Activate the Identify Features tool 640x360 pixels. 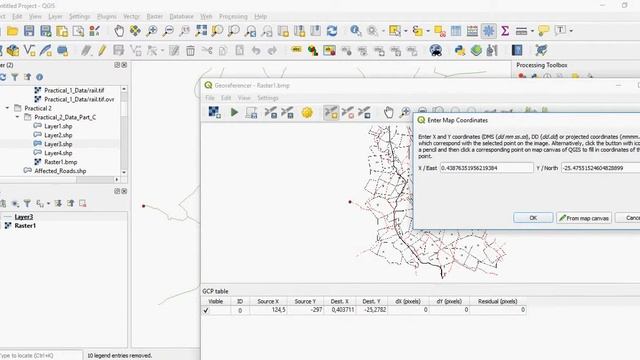[x=356, y=31]
